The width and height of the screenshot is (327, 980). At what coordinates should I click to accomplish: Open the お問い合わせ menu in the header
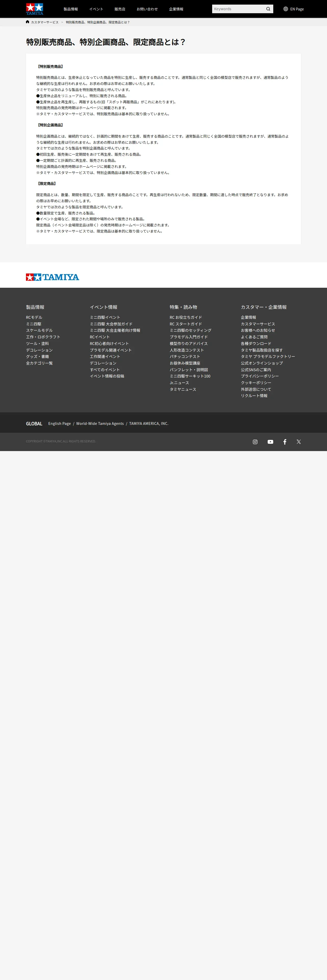tap(147, 9)
